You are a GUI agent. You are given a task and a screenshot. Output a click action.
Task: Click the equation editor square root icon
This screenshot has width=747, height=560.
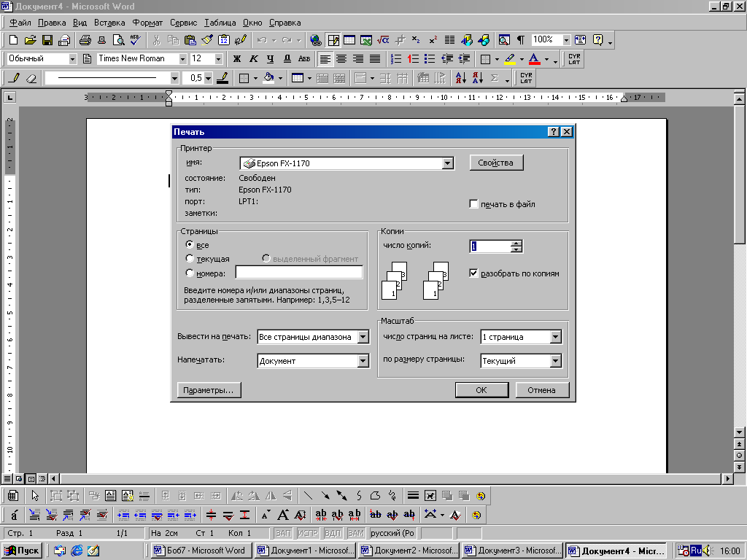382,40
